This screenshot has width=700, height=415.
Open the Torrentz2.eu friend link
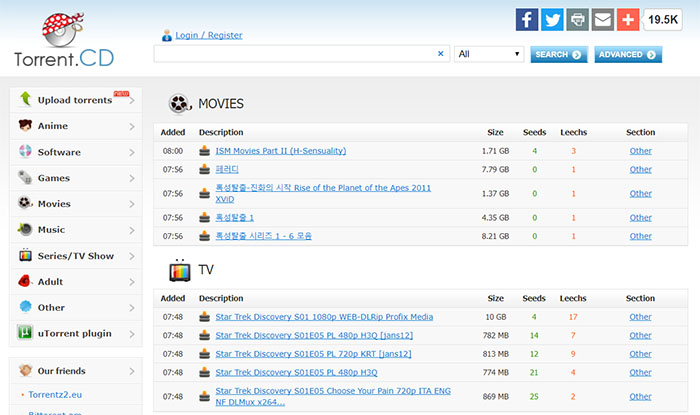(55, 394)
